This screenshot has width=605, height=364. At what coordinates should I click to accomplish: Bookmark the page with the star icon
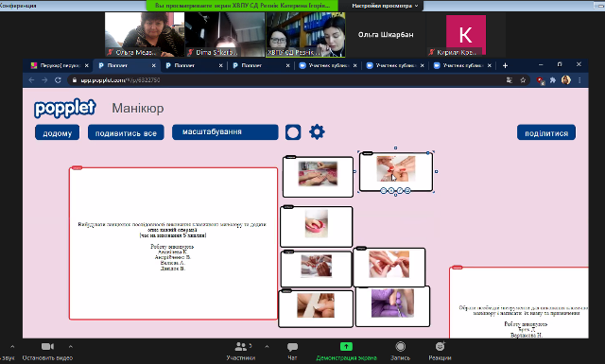pos(523,80)
